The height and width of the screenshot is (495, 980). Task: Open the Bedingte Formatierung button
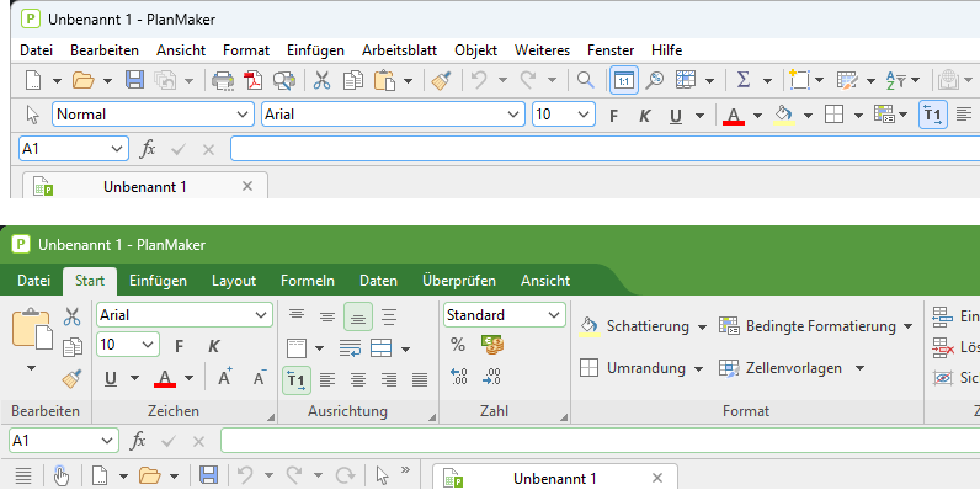pos(816,326)
